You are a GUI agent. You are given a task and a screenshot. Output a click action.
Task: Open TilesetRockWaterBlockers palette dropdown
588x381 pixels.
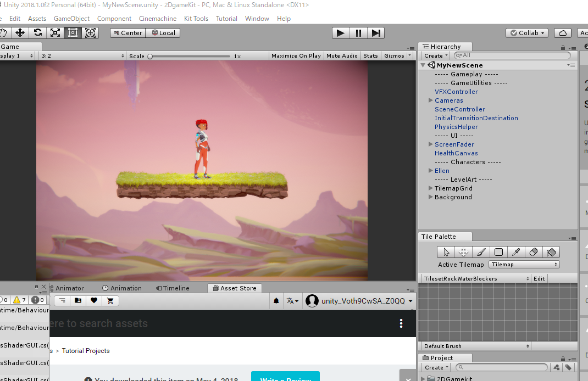(x=475, y=279)
